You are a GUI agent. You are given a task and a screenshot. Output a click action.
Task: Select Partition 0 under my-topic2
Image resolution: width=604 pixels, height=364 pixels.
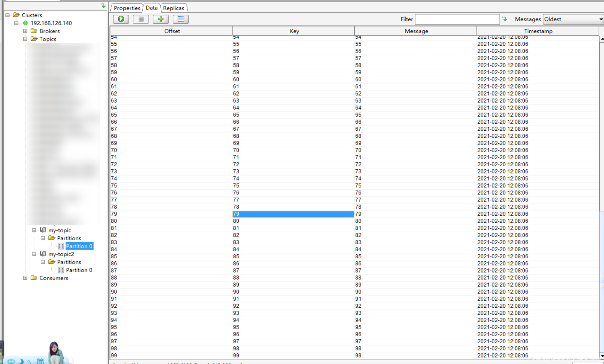79,270
